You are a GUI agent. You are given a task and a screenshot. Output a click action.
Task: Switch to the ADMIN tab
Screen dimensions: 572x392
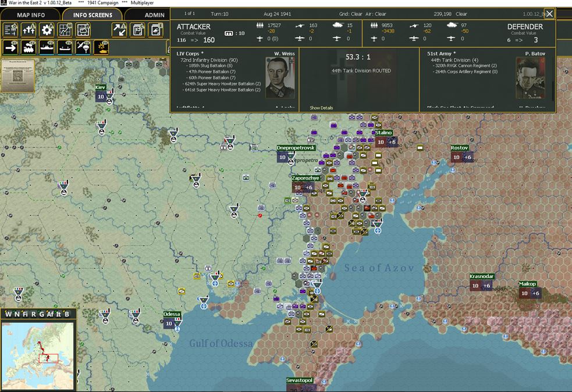tap(154, 15)
